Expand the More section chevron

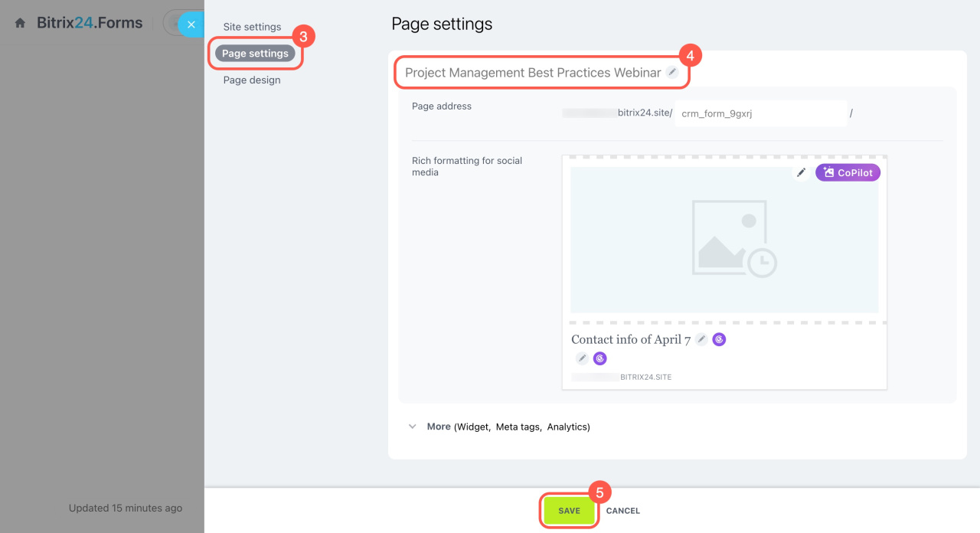(x=413, y=427)
